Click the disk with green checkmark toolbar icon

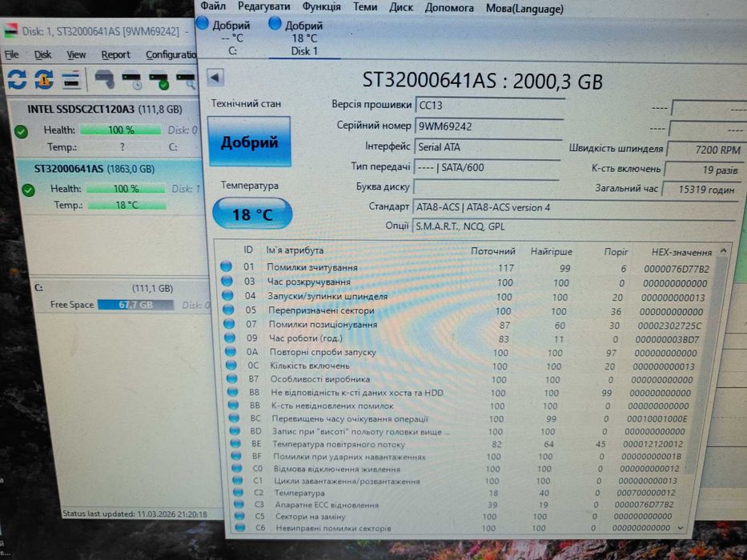point(159,80)
